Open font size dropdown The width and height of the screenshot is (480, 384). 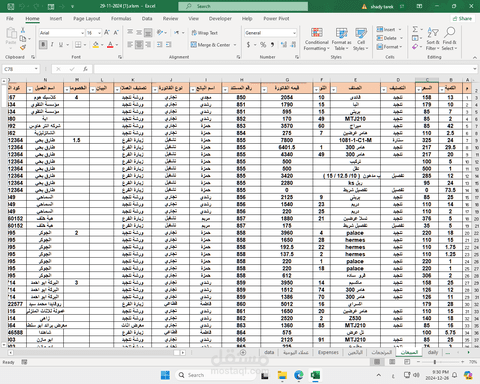[x=99, y=33]
